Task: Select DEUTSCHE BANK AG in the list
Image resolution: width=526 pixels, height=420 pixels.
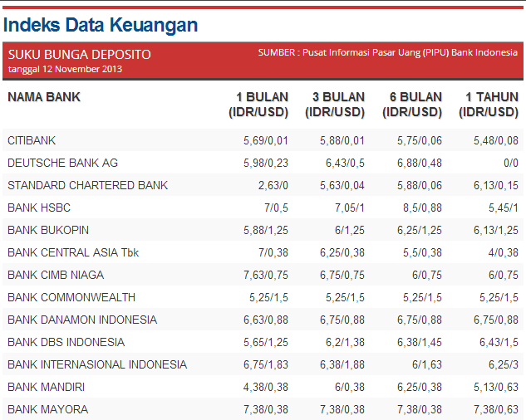Action: 62,163
